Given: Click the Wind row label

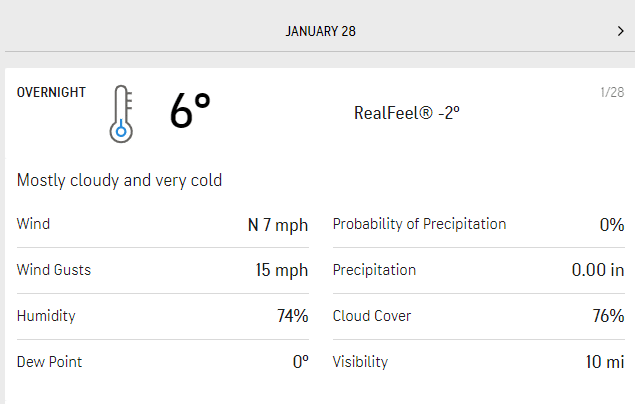Looking at the screenshot, I should [33, 224].
